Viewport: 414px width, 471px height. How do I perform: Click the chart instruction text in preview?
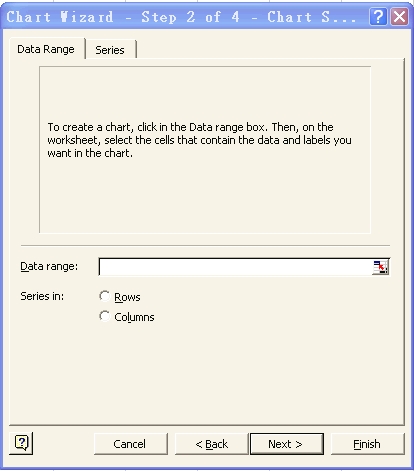(199, 140)
